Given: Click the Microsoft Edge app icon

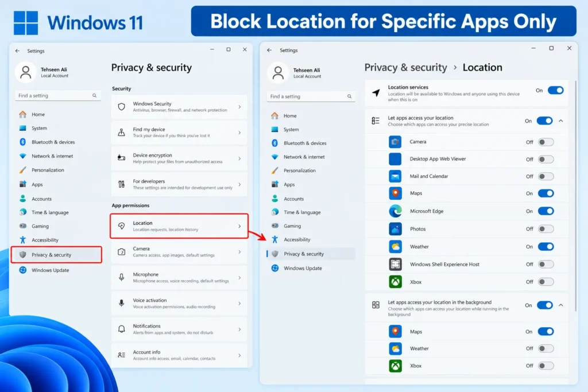Looking at the screenshot, I should point(395,211).
